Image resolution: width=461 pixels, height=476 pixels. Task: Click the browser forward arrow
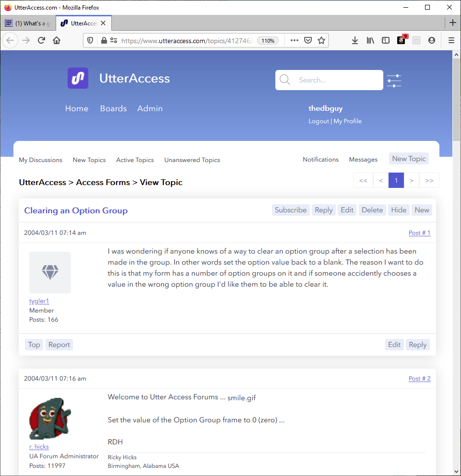pyautogui.click(x=26, y=40)
